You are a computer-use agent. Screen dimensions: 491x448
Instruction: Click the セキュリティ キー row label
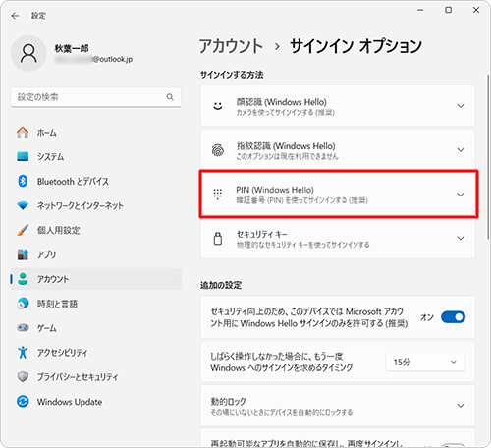[x=262, y=234]
